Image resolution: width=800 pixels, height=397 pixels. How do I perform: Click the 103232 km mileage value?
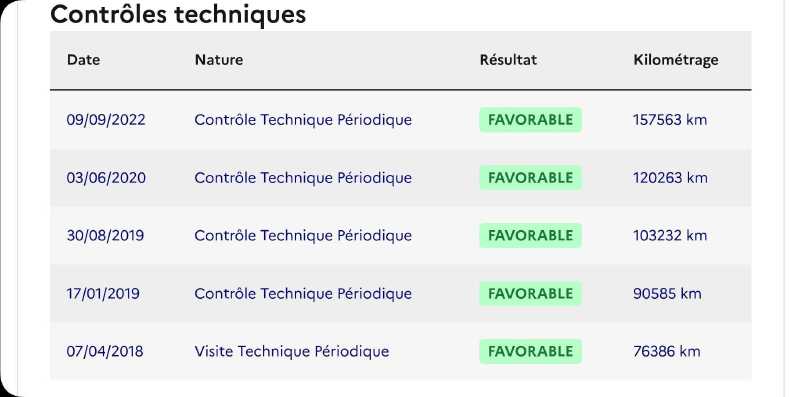point(670,235)
